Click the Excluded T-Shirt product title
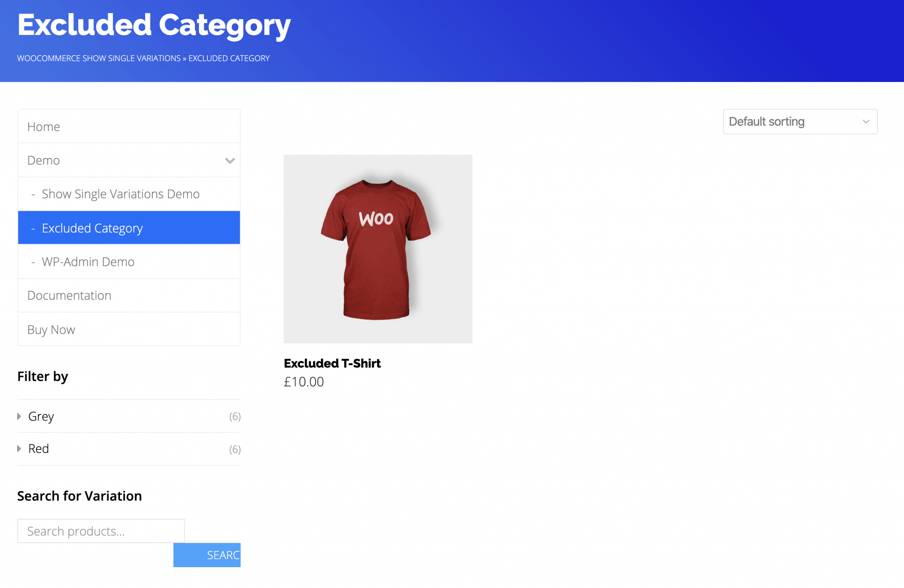Viewport: 904px width, 588px height. coord(331,363)
